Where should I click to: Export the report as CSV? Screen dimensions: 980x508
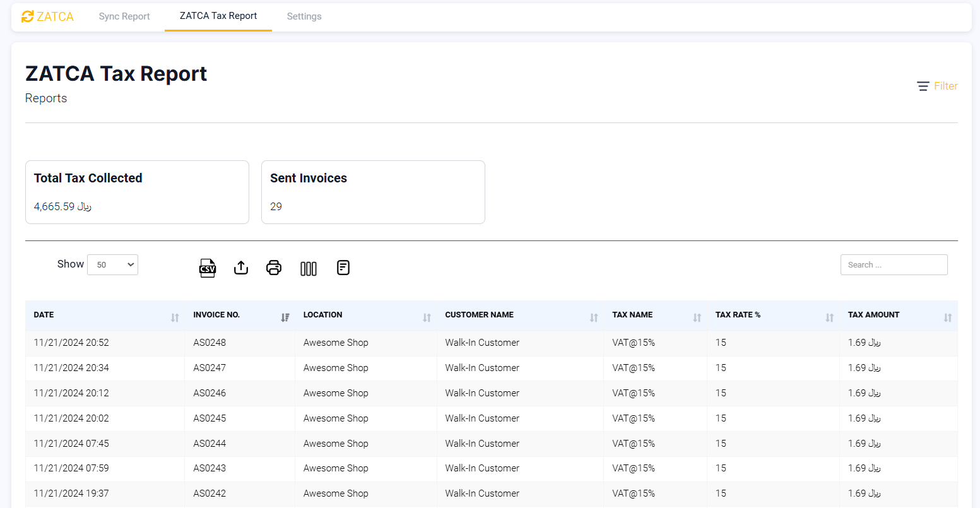tap(207, 268)
